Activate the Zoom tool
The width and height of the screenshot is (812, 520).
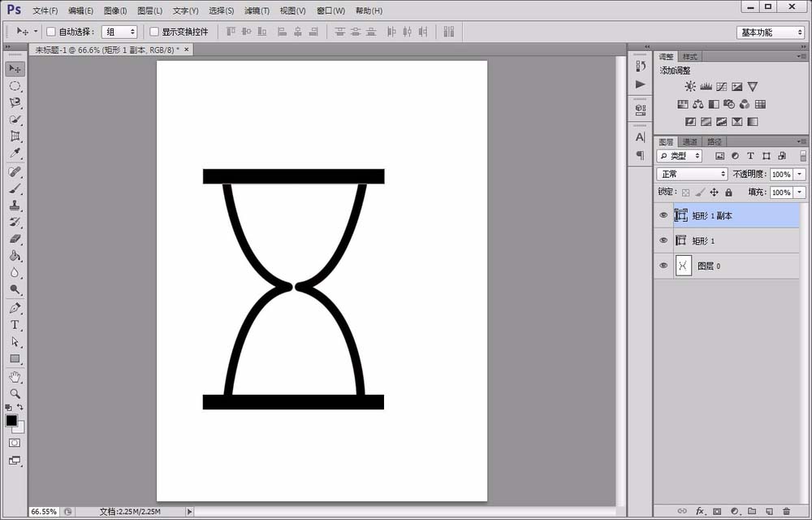pos(15,393)
